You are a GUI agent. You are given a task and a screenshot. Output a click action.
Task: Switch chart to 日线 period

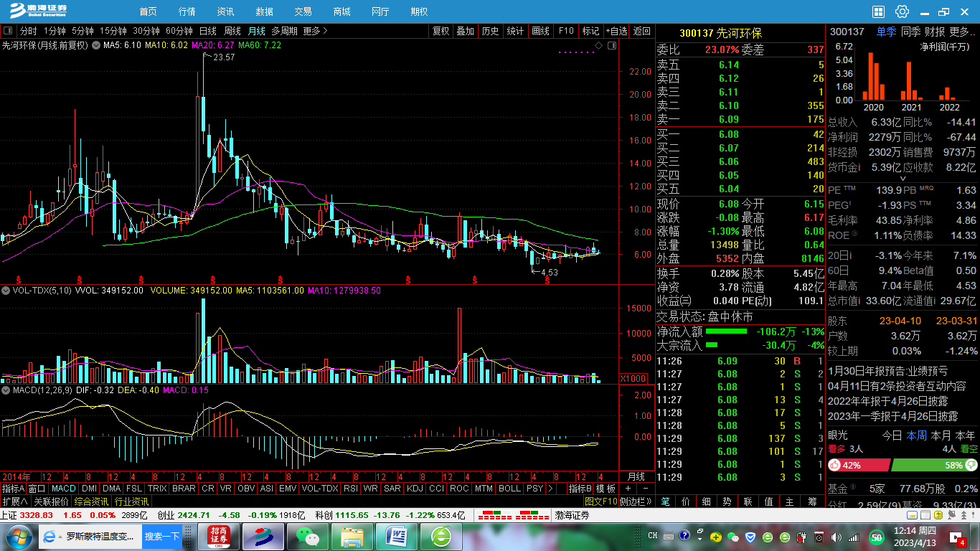pyautogui.click(x=208, y=31)
